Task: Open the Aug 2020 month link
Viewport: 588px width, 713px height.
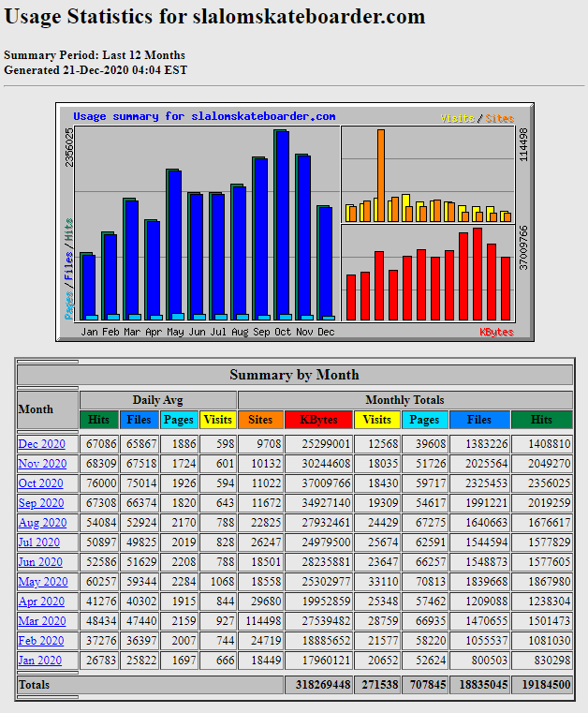Action: (42, 523)
